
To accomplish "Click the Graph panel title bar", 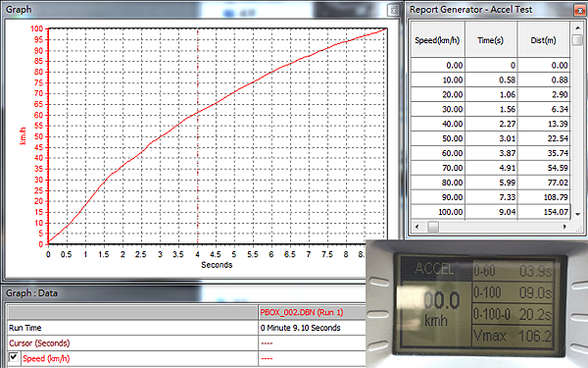I will click(203, 10).
